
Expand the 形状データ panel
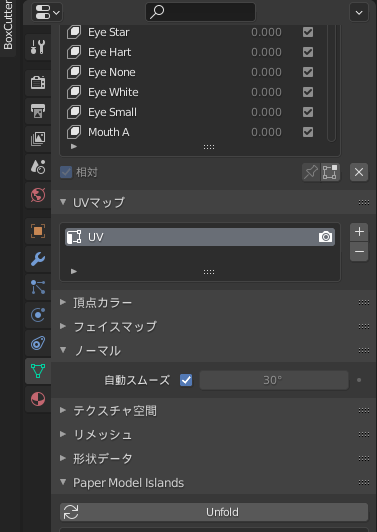(63, 458)
